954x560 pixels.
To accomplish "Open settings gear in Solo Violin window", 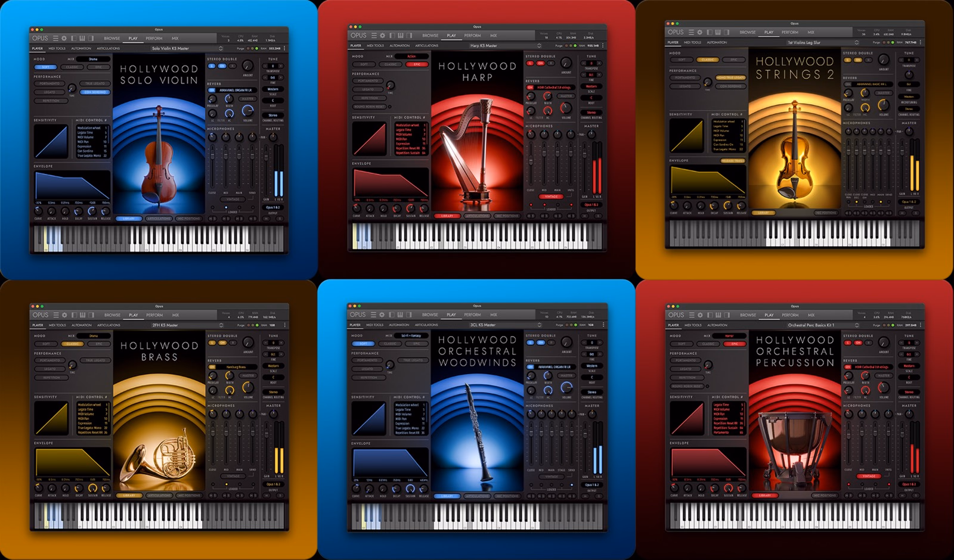I will tap(64, 38).
